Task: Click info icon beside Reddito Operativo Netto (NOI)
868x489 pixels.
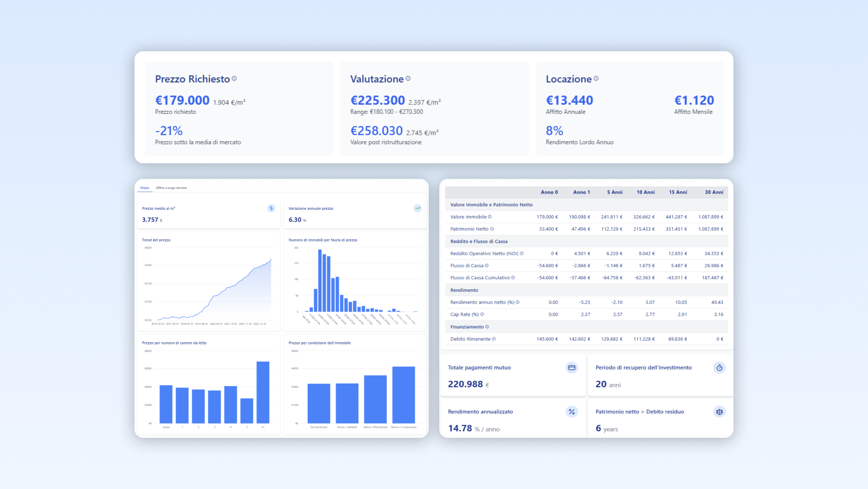Action: pyautogui.click(x=522, y=254)
